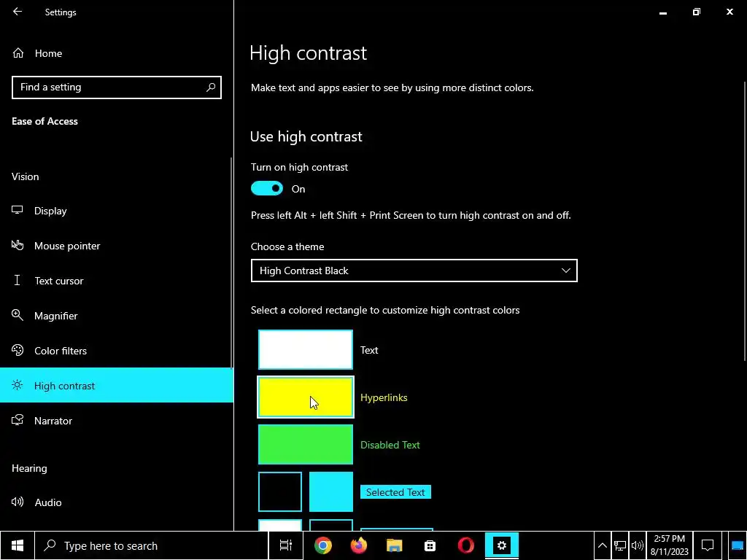Open Magnifier settings
The image size is (747, 560).
point(117,316)
